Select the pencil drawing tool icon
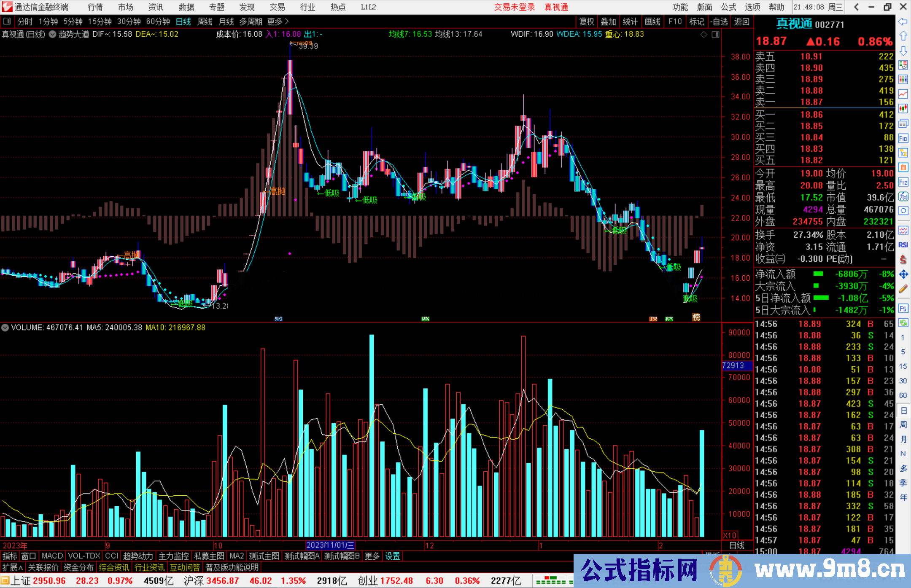The width and height of the screenshot is (911, 588). pos(903,289)
